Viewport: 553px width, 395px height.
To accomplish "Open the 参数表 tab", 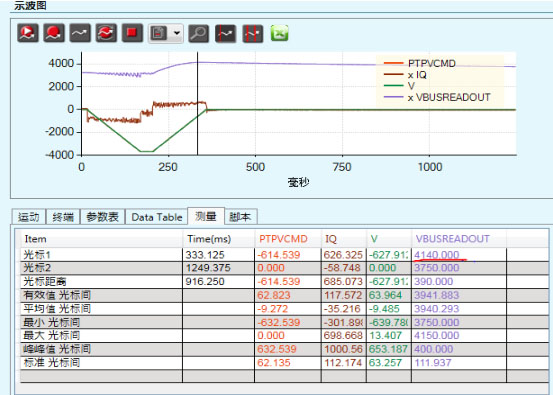I will pos(103,217).
